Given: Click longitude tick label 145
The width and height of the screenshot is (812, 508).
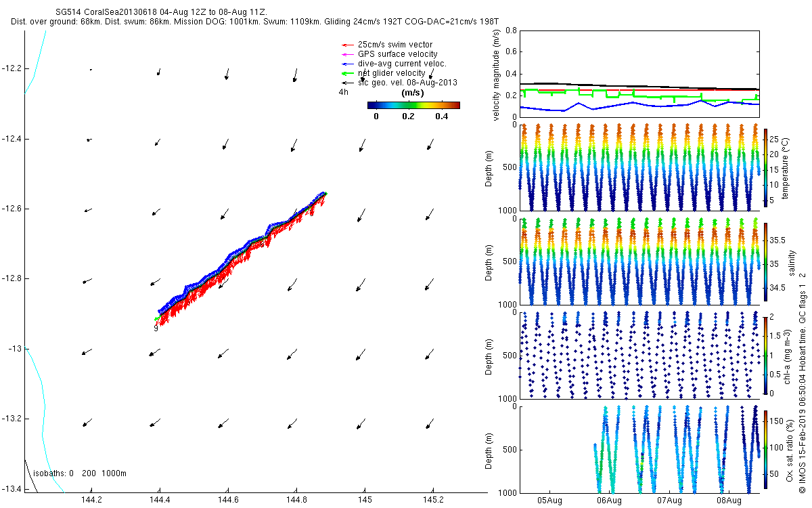Looking at the screenshot, I should pos(365,500).
